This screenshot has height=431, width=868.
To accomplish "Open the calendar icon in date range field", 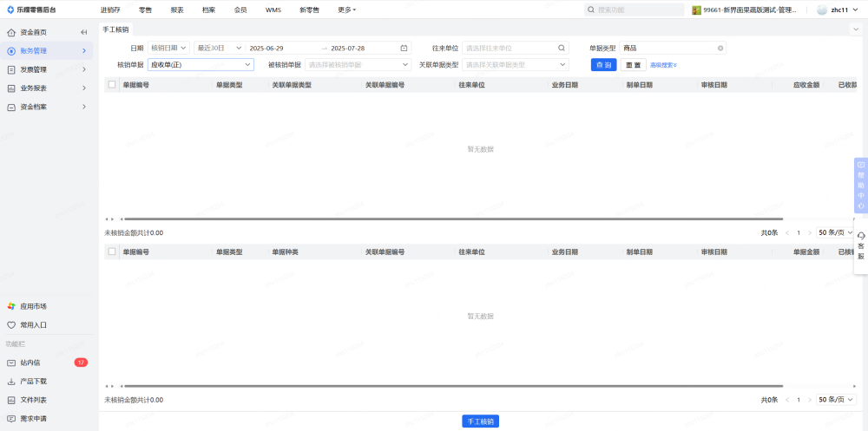I will [404, 49].
